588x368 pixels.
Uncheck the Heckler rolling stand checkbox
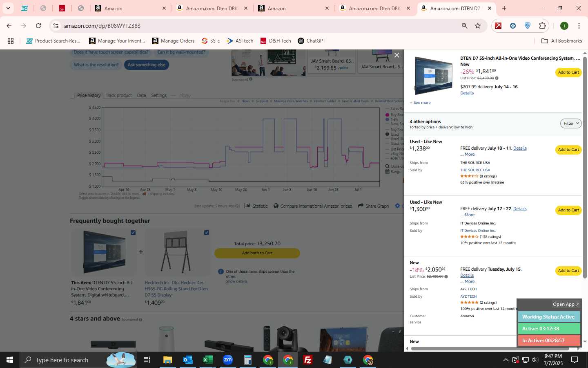click(x=207, y=233)
